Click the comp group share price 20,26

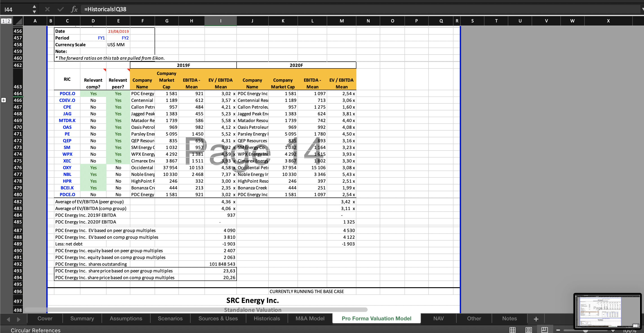click(x=220, y=277)
